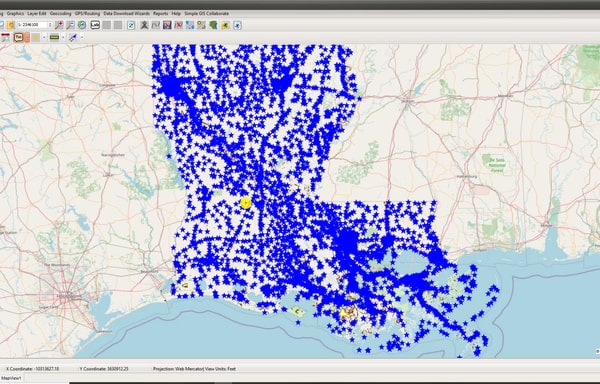Select the zoom out magnifier tool

tap(70, 25)
